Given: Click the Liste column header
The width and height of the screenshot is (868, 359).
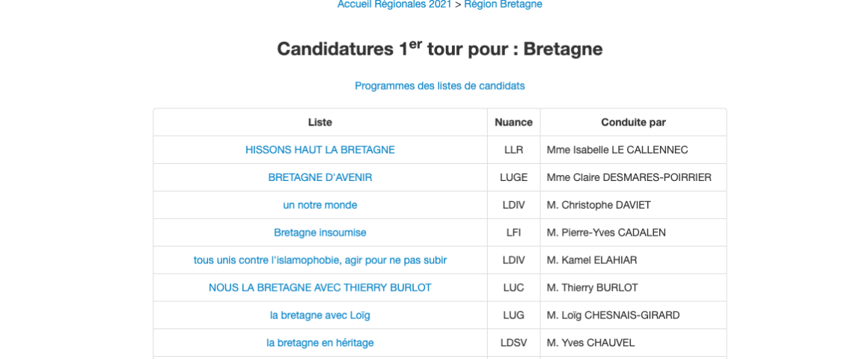Looking at the screenshot, I should click(320, 122).
